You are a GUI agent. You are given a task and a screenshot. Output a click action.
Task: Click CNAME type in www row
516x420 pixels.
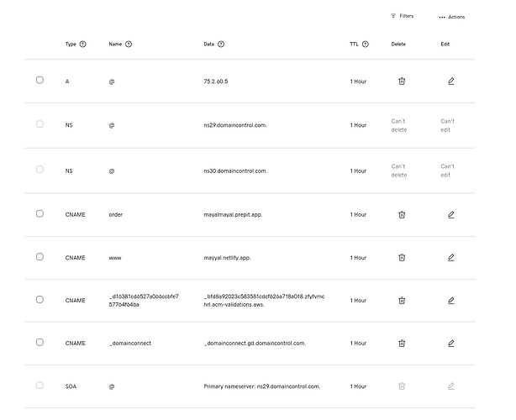[x=76, y=258]
